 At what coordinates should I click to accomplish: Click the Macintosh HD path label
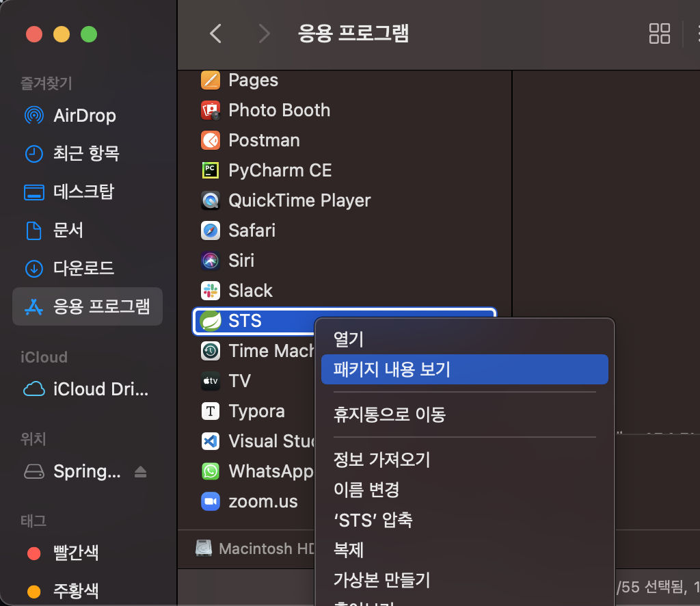pyautogui.click(x=267, y=549)
